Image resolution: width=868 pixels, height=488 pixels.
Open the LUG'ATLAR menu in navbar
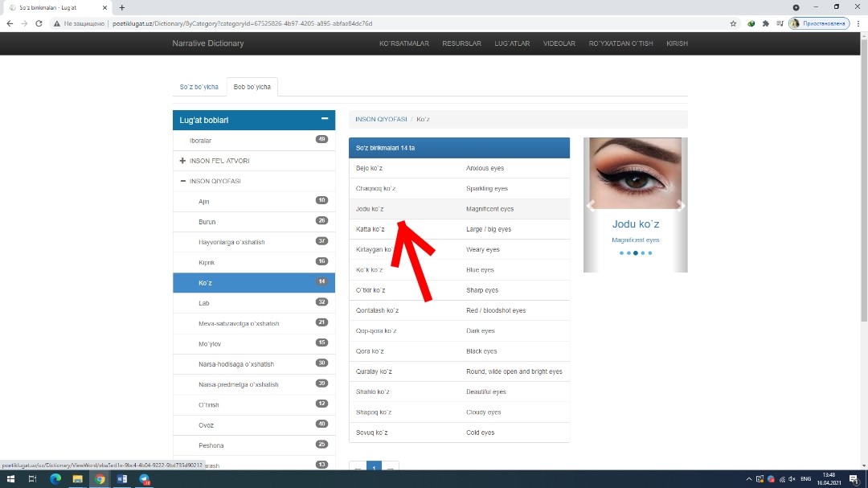pos(512,43)
